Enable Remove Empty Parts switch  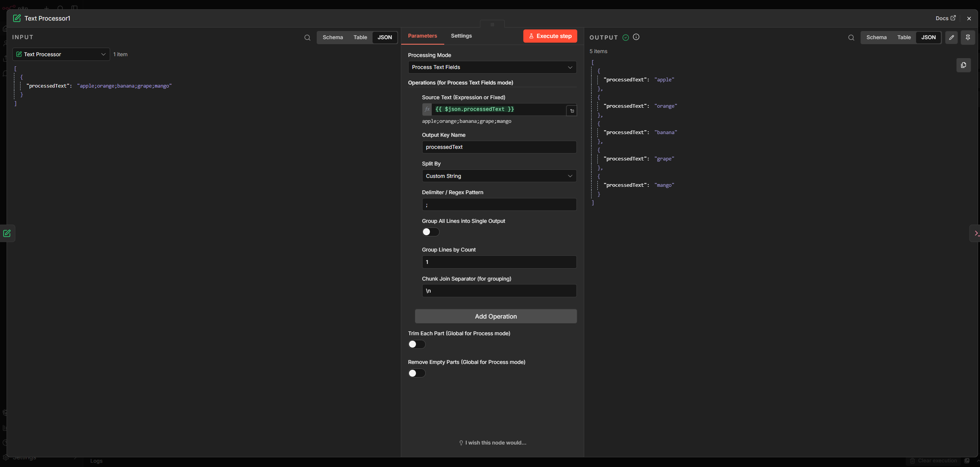[416, 373]
